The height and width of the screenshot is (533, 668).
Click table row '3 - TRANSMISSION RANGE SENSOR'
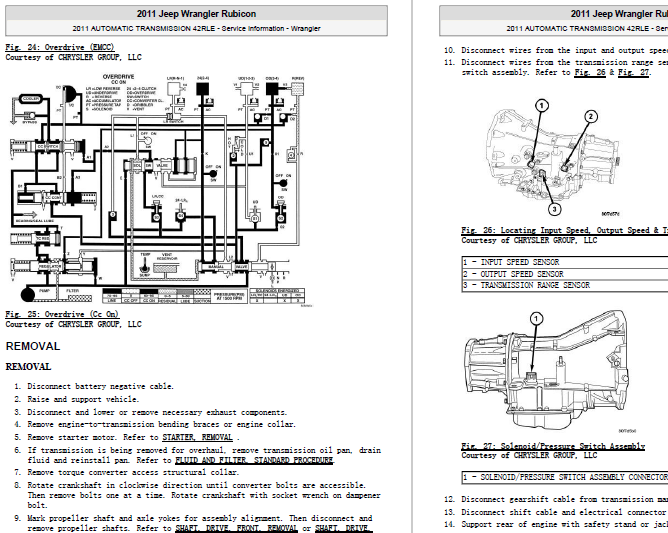(x=565, y=285)
